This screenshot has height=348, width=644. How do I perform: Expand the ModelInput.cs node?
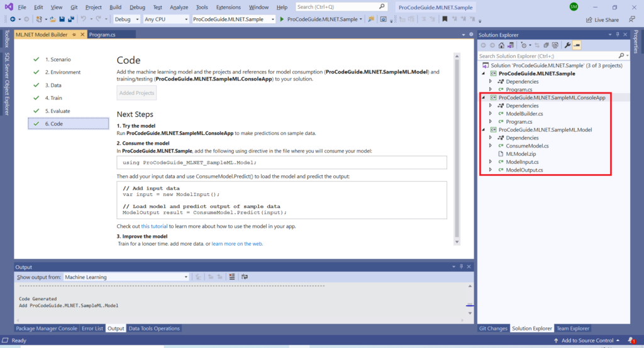point(491,161)
